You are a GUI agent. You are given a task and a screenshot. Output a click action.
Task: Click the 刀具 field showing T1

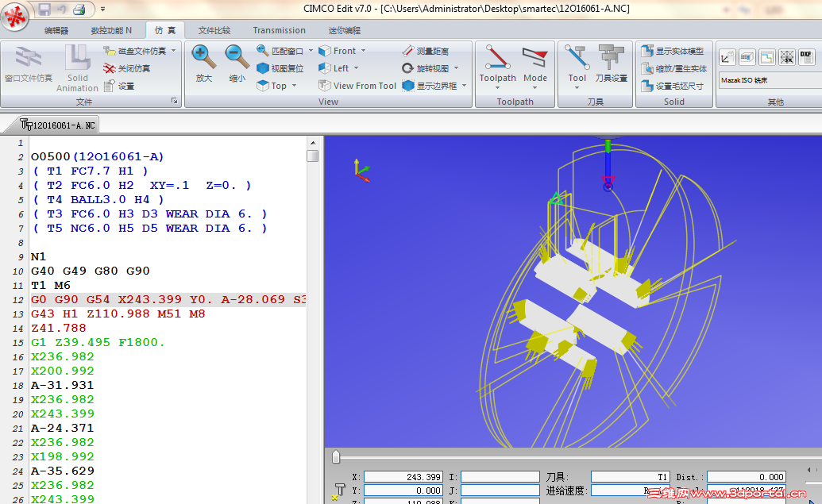pyautogui.click(x=631, y=477)
